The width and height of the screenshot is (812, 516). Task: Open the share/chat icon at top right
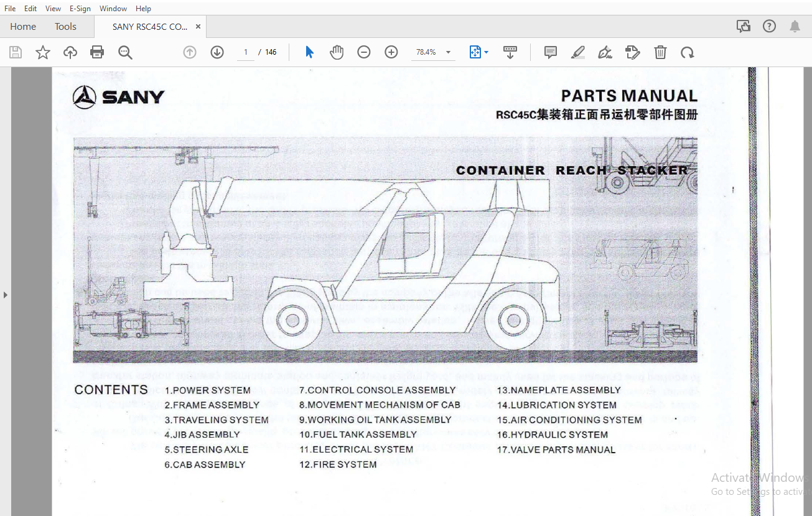[x=743, y=26]
